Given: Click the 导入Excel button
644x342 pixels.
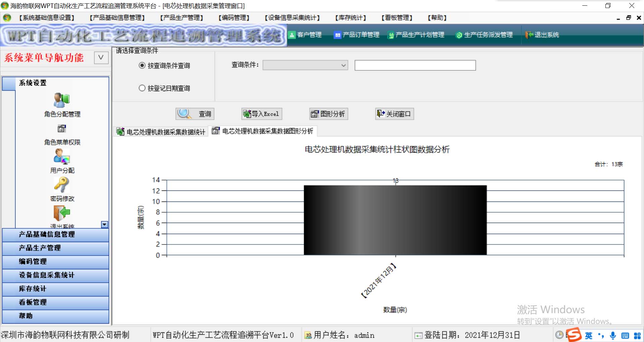Looking at the screenshot, I should 262,114.
